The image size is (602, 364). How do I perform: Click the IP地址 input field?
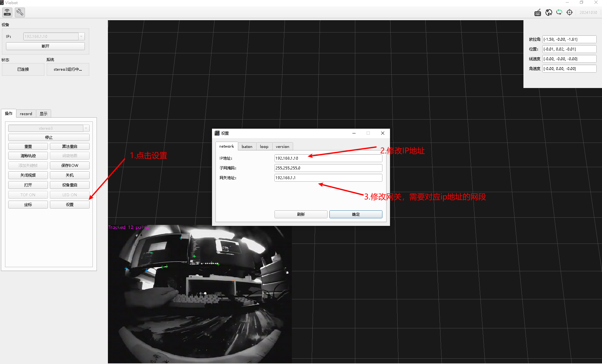328,158
